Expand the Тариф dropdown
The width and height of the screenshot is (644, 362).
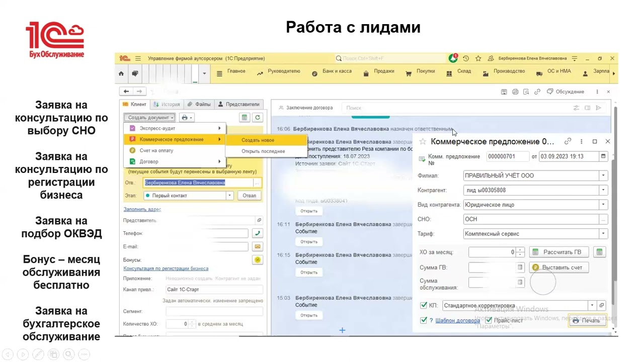(x=603, y=234)
